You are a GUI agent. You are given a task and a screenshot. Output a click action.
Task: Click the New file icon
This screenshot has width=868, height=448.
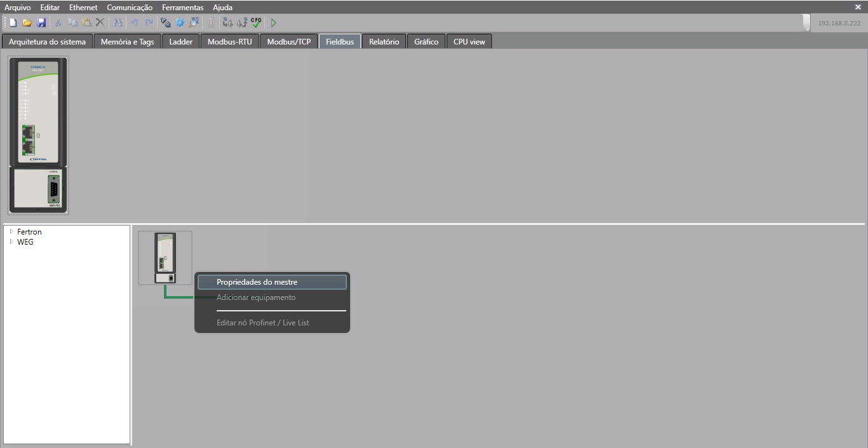(13, 23)
